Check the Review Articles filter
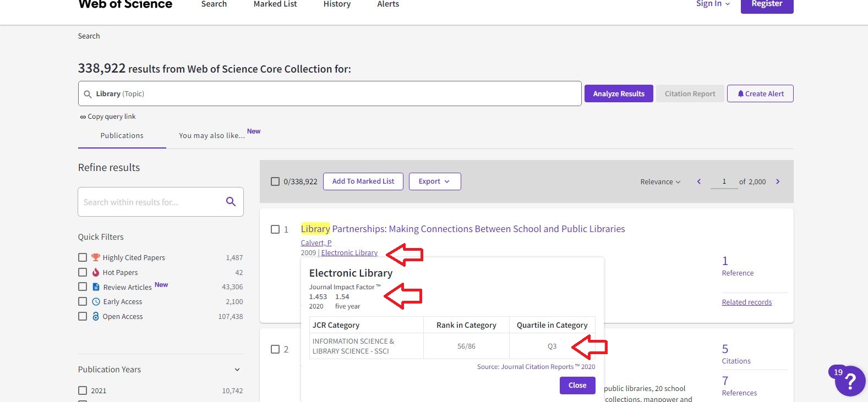868x402 pixels. pos(83,287)
